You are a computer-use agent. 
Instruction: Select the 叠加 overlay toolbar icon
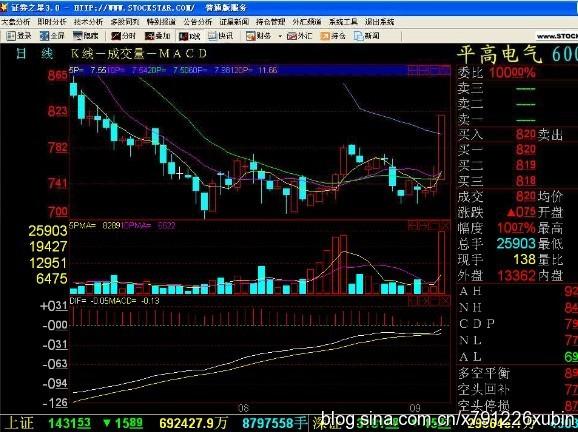pyautogui.click(x=157, y=36)
